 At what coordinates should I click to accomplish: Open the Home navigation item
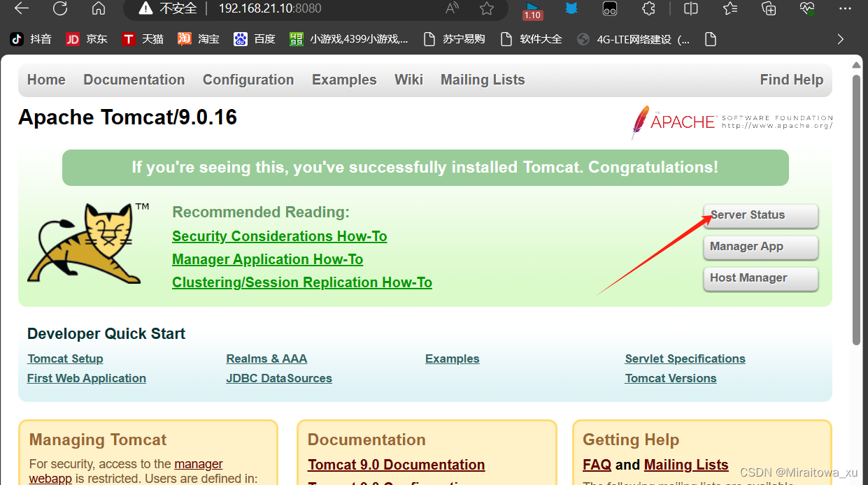[x=46, y=80]
